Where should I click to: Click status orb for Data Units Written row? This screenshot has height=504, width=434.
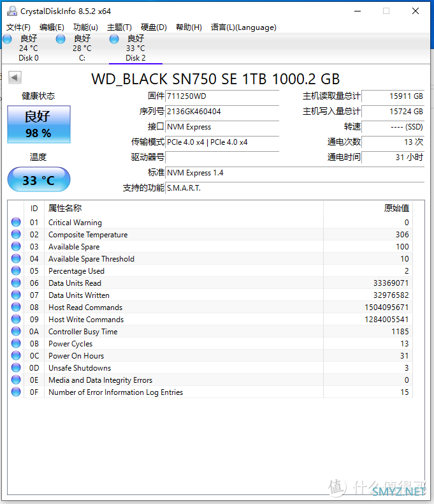pos(16,295)
